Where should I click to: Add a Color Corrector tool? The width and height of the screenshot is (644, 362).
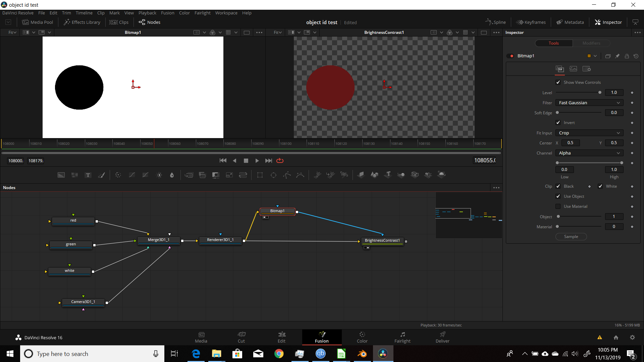click(118, 175)
